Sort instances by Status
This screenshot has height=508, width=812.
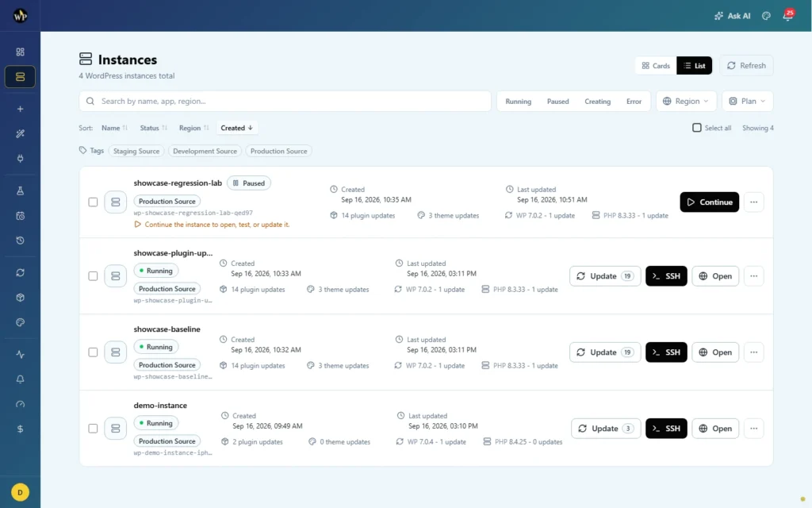pos(153,128)
